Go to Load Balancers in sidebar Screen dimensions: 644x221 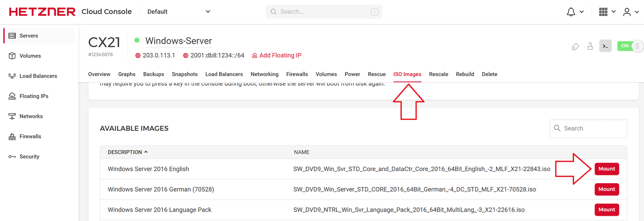point(38,76)
